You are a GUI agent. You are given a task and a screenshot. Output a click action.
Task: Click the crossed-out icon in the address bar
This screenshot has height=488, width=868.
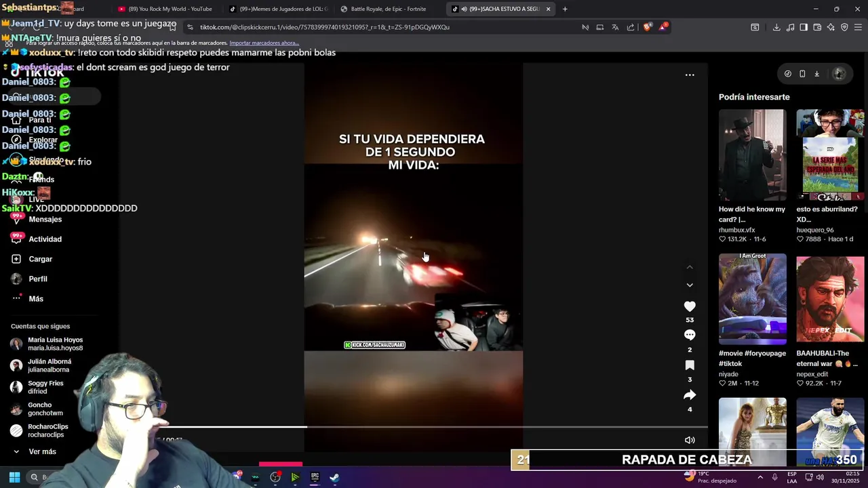click(585, 27)
